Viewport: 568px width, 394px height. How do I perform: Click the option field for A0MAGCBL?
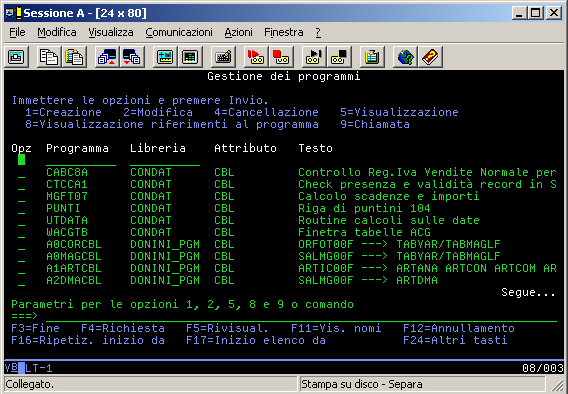[x=21, y=256]
